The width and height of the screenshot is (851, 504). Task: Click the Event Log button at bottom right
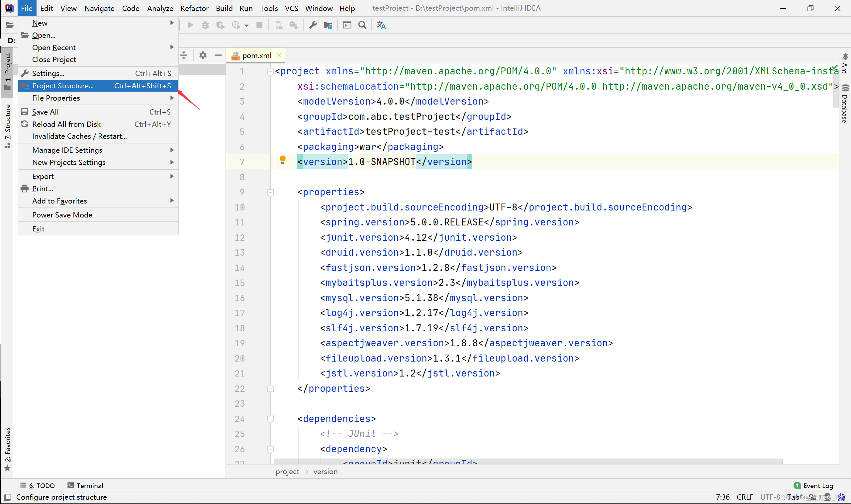tap(817, 485)
